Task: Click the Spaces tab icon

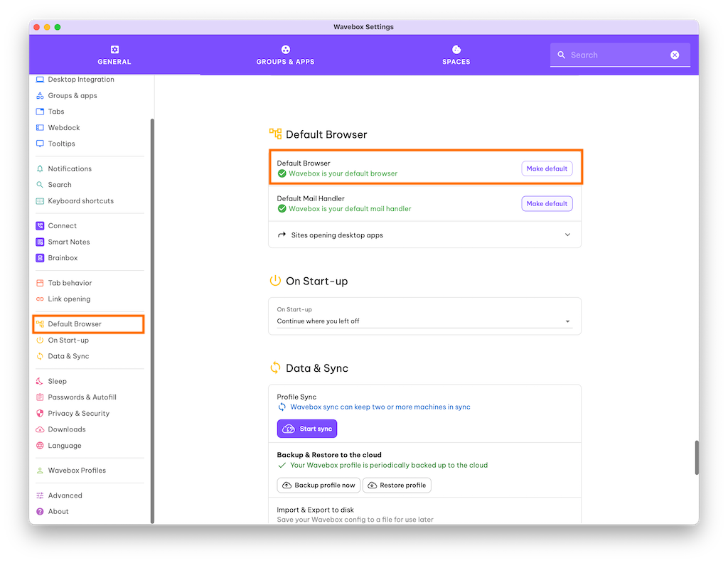Action: [456, 50]
